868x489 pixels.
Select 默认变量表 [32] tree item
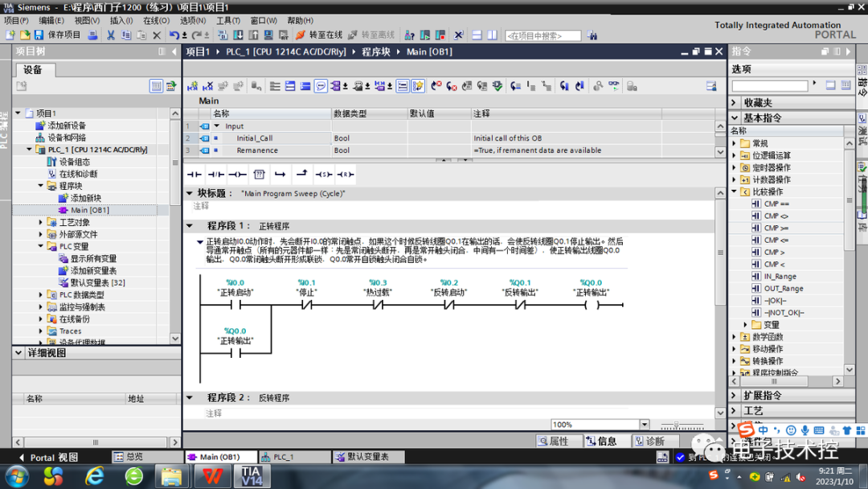tap(97, 283)
